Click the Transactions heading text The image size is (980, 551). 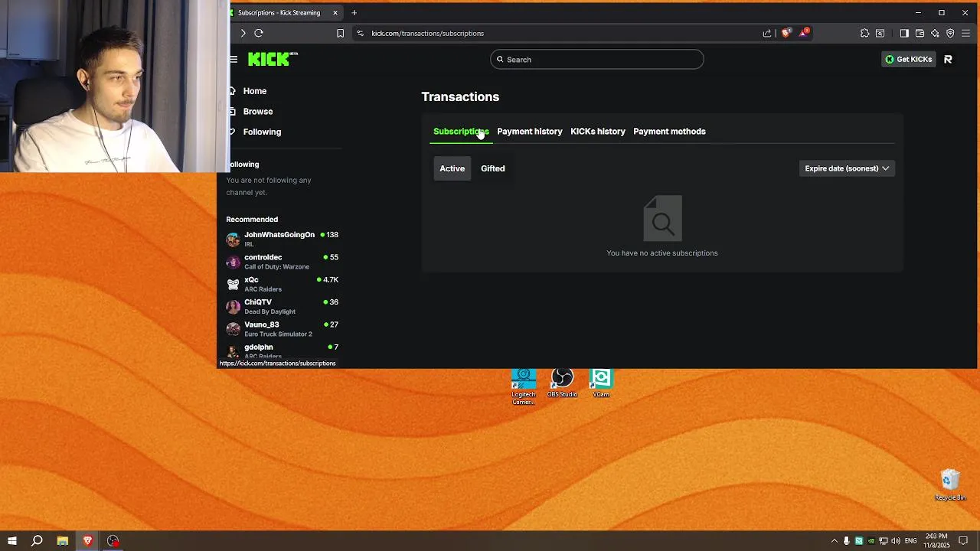pyautogui.click(x=460, y=96)
